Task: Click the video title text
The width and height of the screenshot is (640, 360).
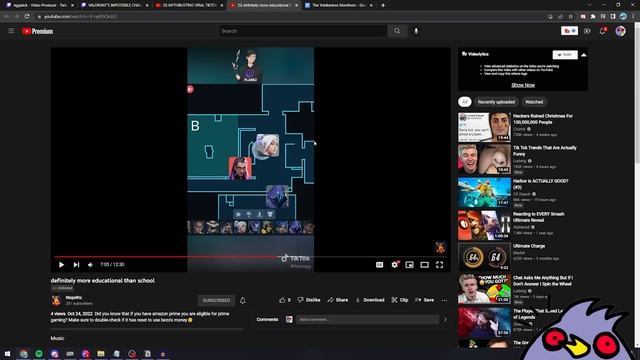Action: (103, 280)
